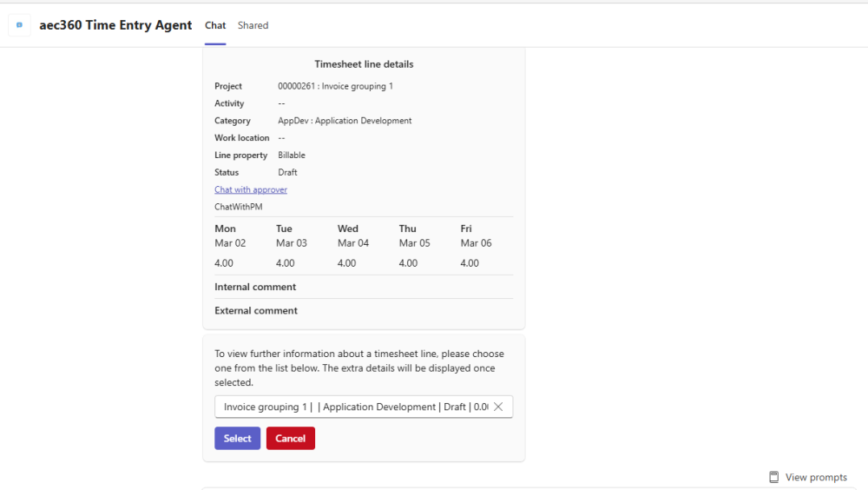The width and height of the screenshot is (868, 490).
Task: Click the View prompts label
Action: coord(816,477)
